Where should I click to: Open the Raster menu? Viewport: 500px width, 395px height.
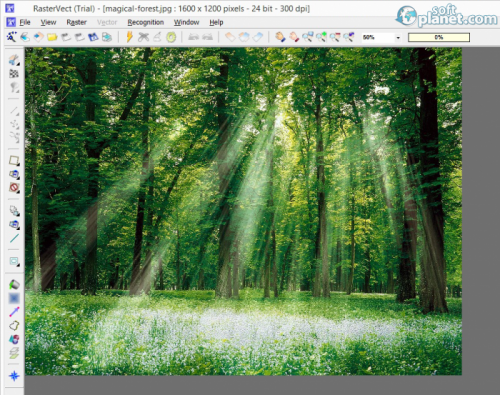76,22
